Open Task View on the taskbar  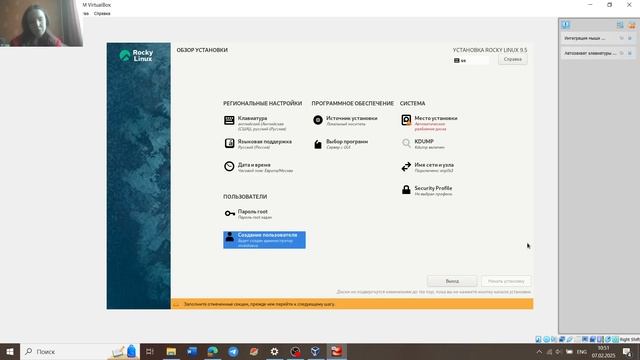coord(150,351)
